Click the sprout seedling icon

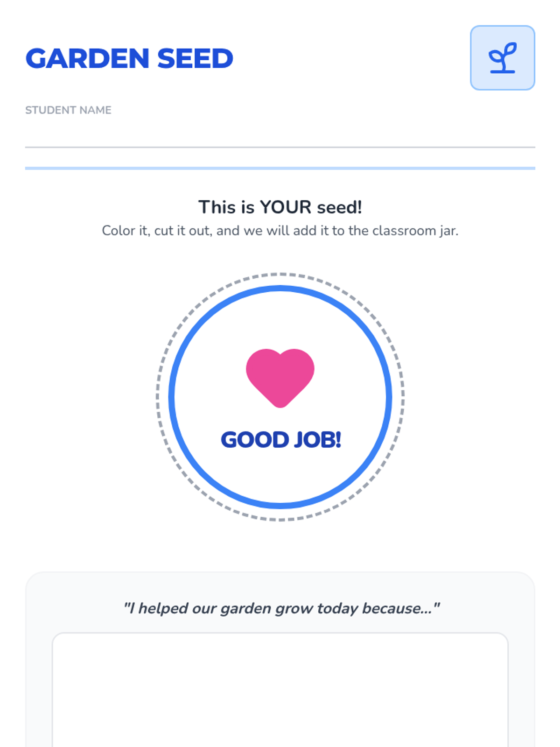502,58
